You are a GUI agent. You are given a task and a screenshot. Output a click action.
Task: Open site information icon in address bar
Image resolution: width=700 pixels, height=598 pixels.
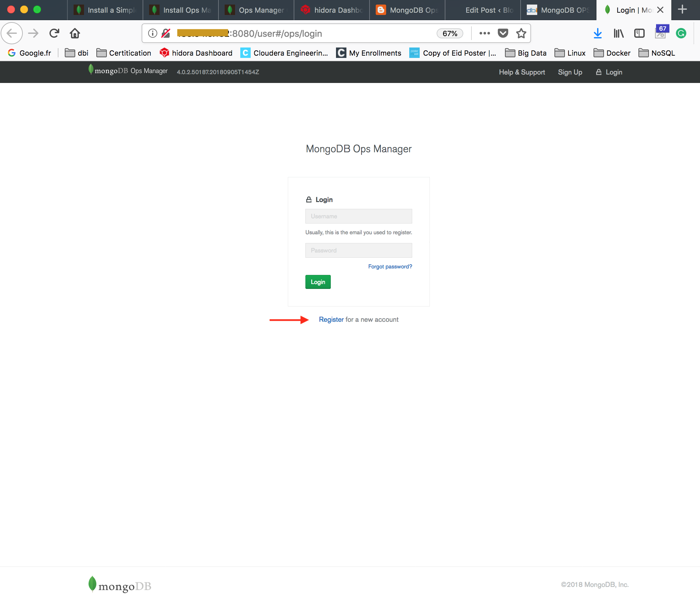point(153,33)
